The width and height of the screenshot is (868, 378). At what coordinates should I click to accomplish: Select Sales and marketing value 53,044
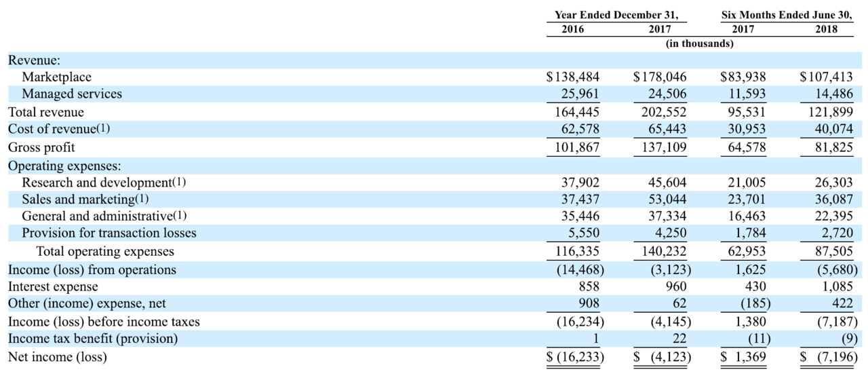pos(663,200)
